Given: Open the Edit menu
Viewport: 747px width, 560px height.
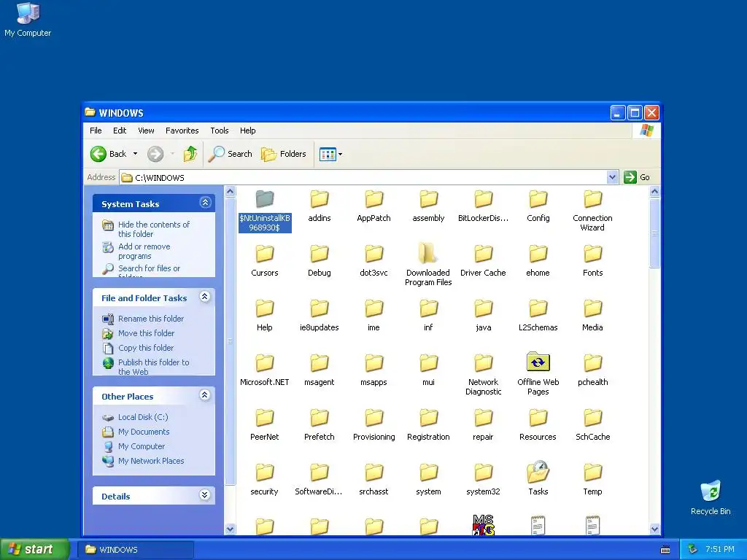Looking at the screenshot, I should pos(120,131).
